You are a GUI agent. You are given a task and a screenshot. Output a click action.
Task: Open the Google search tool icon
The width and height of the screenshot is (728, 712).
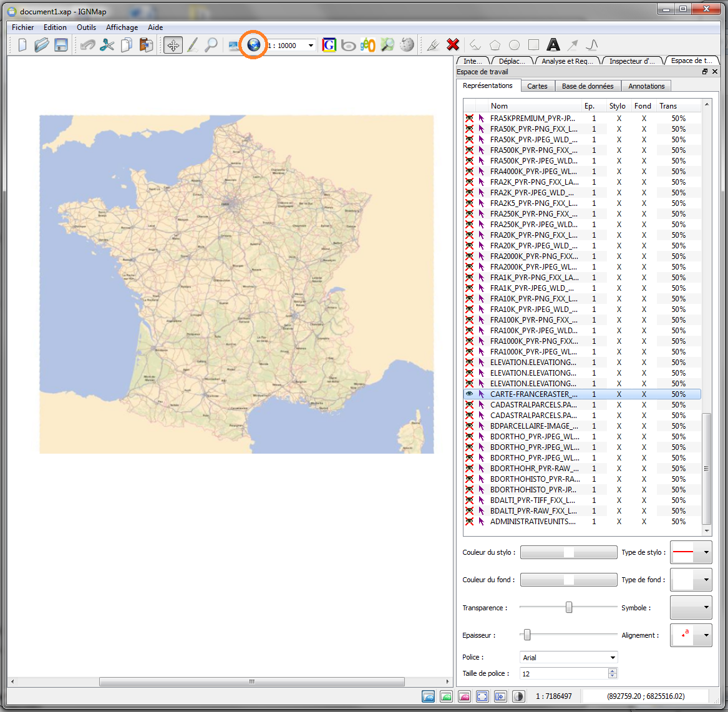[329, 45]
